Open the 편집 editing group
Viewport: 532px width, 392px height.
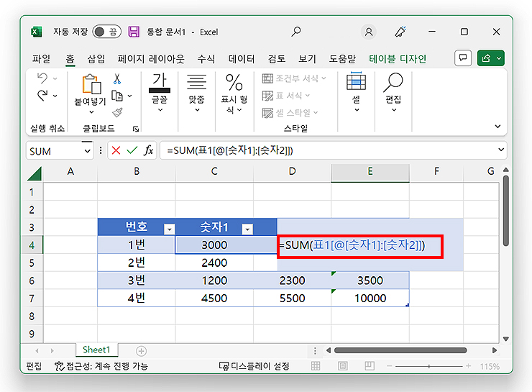(x=393, y=91)
